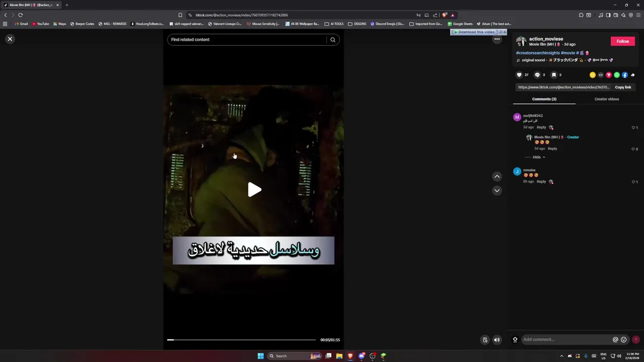Open the original sound music link
This screenshot has width=644, height=362.
click(x=565, y=60)
